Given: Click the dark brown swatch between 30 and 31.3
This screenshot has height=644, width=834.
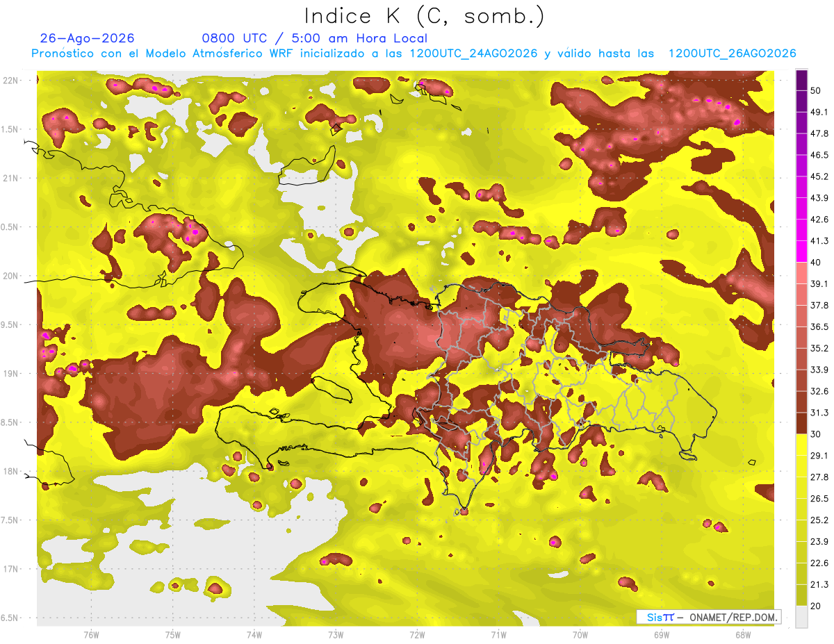Looking at the screenshot, I should [802, 423].
